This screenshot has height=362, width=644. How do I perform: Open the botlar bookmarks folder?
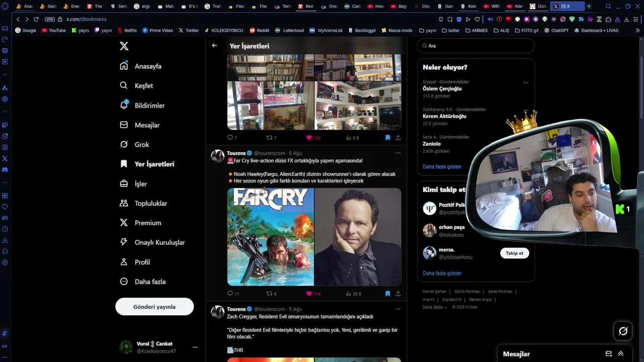(450, 30)
